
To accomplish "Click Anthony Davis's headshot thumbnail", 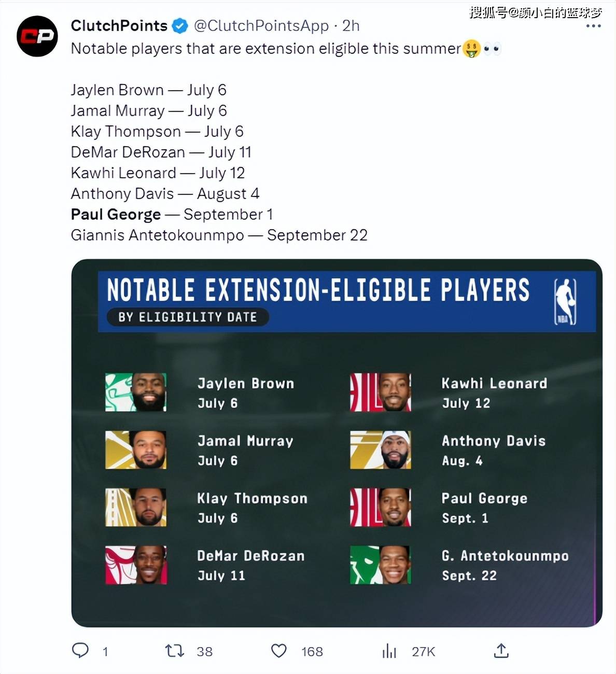I will pos(381,450).
